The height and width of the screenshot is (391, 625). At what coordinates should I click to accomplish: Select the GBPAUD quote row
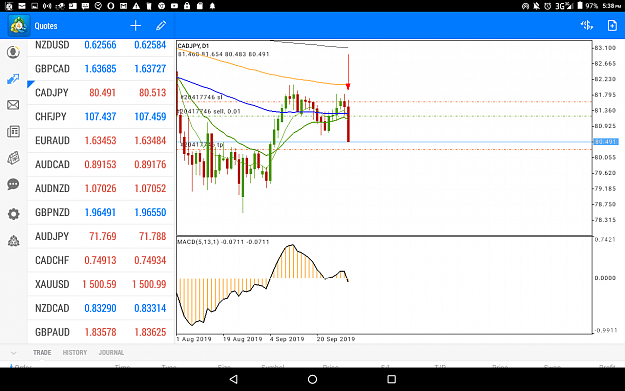pyautogui.click(x=101, y=332)
